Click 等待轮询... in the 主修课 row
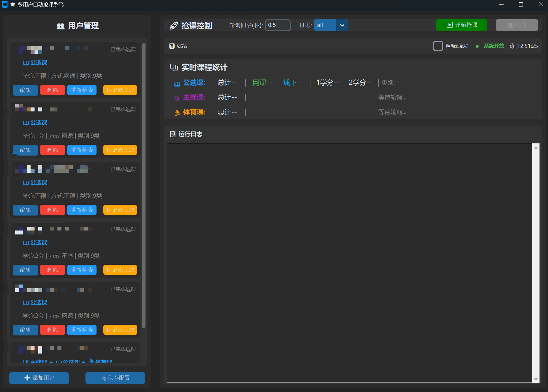Image resolution: width=548 pixels, height=392 pixels. [392, 97]
